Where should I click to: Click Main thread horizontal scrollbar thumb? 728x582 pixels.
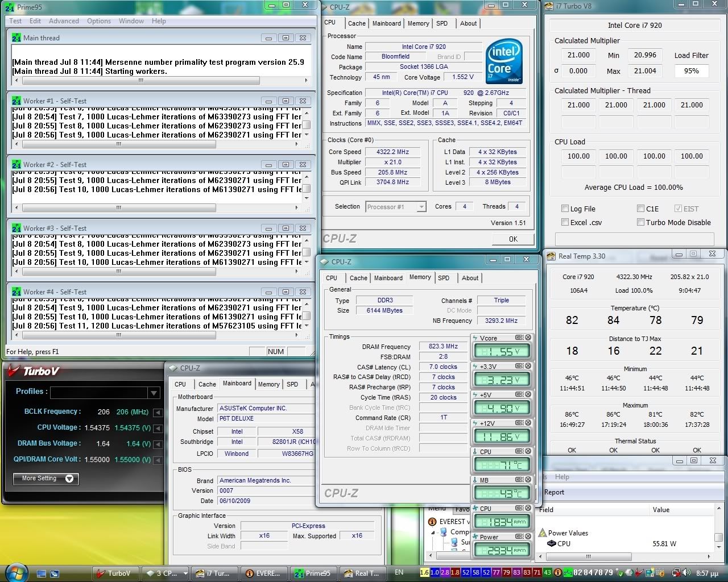pyautogui.click(x=142, y=80)
